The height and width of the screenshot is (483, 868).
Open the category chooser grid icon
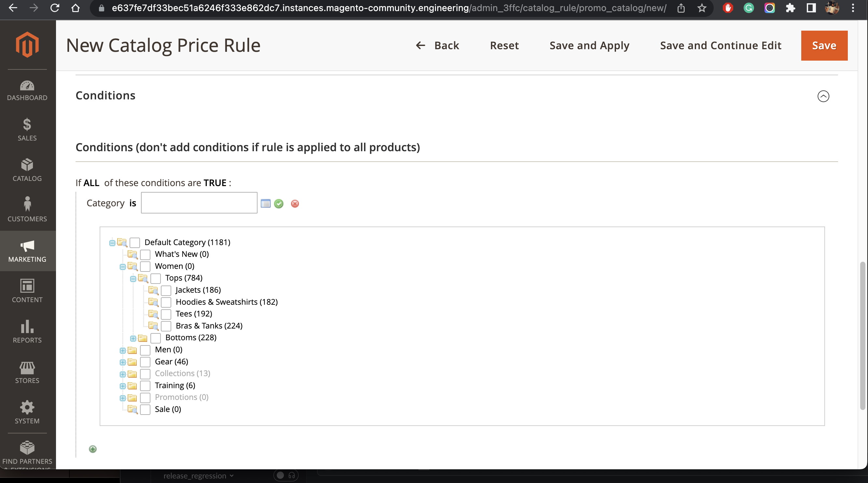[266, 203]
